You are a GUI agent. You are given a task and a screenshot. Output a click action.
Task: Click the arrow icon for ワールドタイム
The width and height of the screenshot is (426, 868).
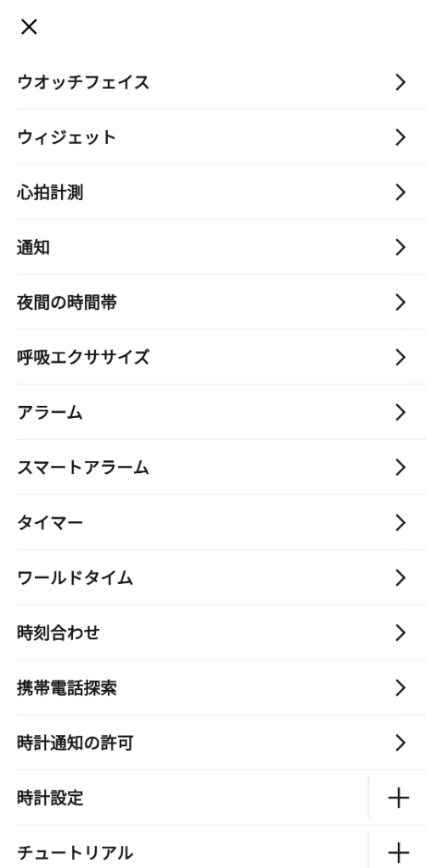point(401,578)
